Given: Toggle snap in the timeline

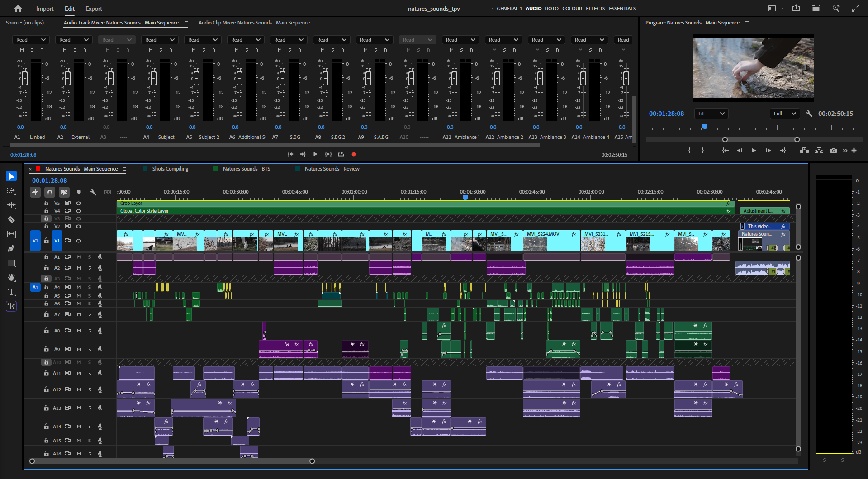Looking at the screenshot, I should click(x=50, y=192).
